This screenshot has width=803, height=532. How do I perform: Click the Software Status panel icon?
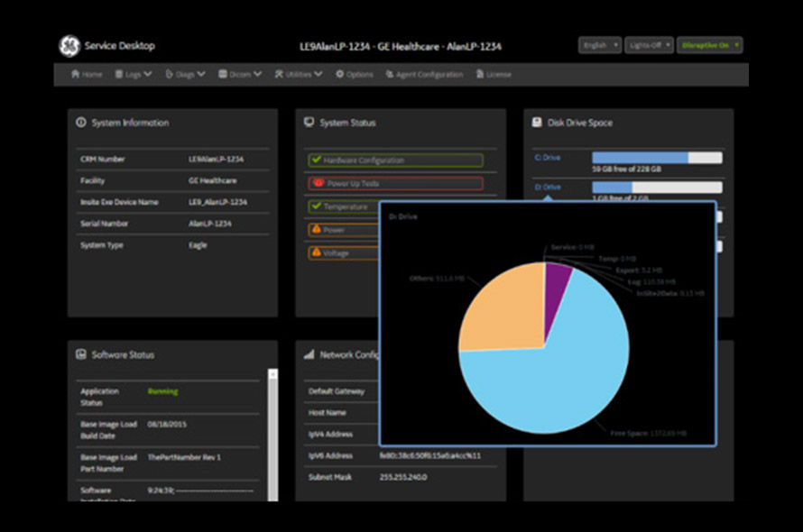(x=81, y=354)
